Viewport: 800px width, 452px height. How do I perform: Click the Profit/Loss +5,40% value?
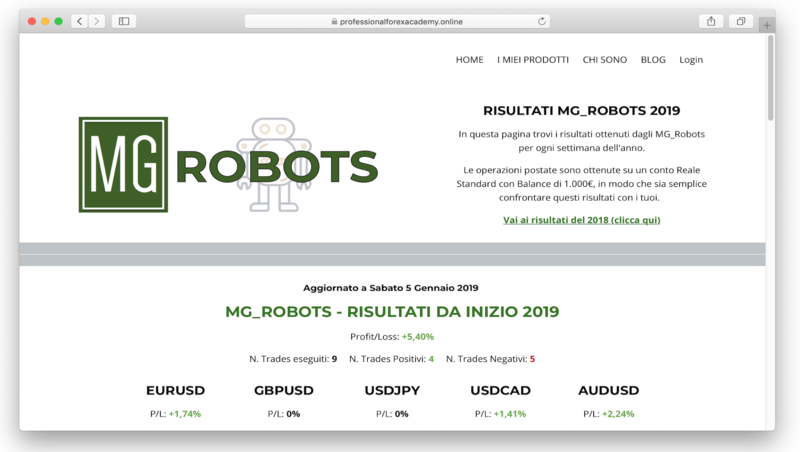(x=418, y=337)
